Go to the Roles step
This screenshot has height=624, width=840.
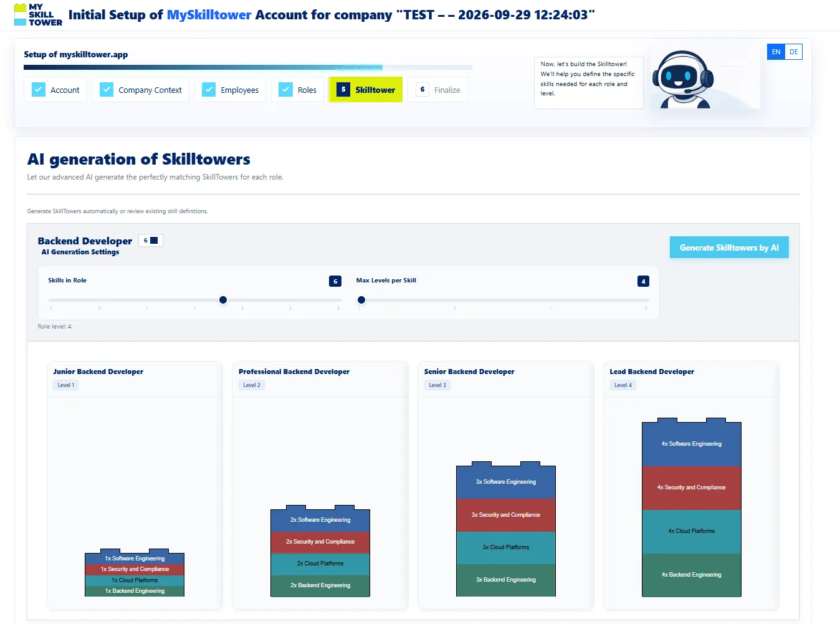pyautogui.click(x=298, y=90)
